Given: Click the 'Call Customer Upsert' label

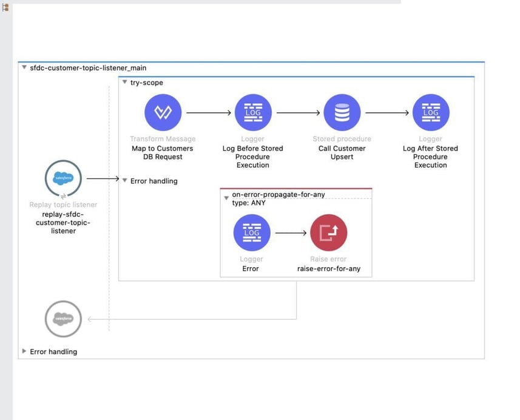Looking at the screenshot, I should [342, 152].
